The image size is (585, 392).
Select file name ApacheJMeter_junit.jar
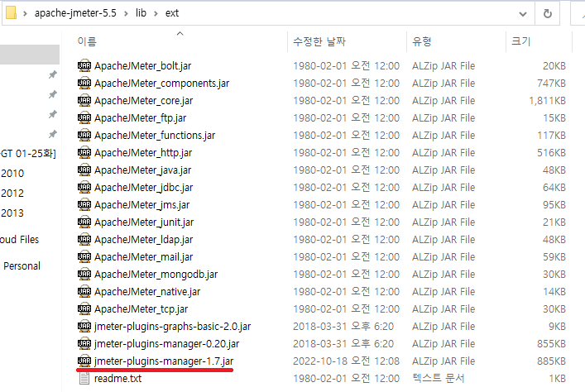144,222
